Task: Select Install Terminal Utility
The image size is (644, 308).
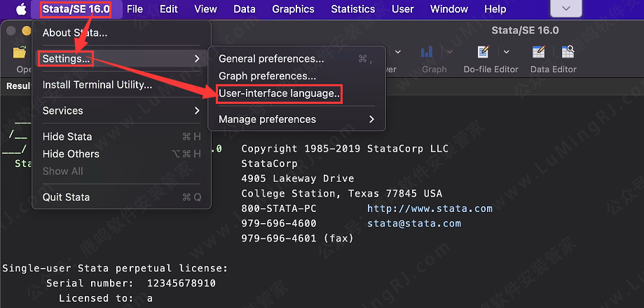Action: (x=97, y=85)
